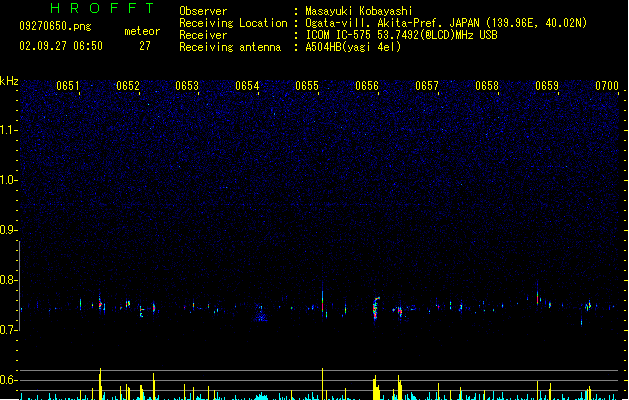This screenshot has width=629, height=400.
Task: Click the 0.8 kHz axis tick label
Action: [x=8, y=280]
